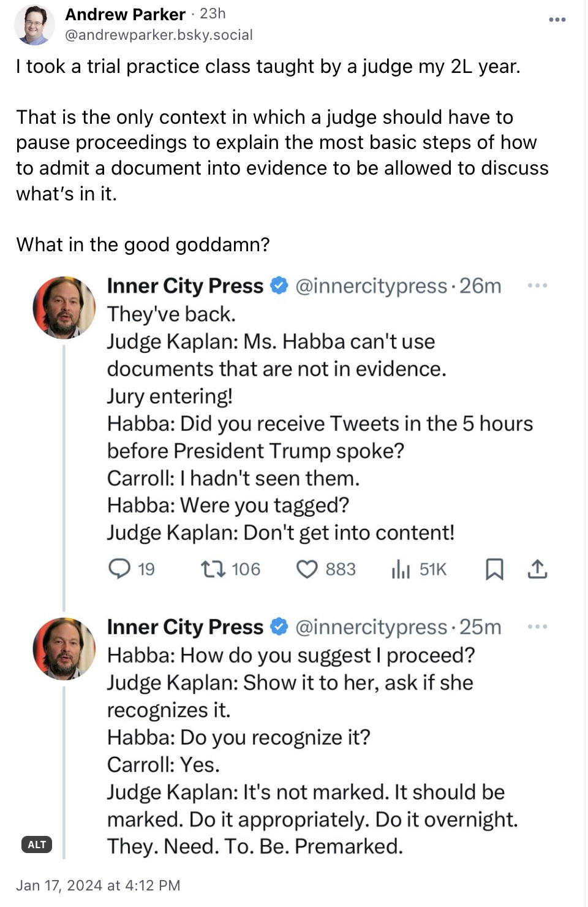The height and width of the screenshot is (907, 588).
Task: Show the ALT text description
Action: coord(37,844)
